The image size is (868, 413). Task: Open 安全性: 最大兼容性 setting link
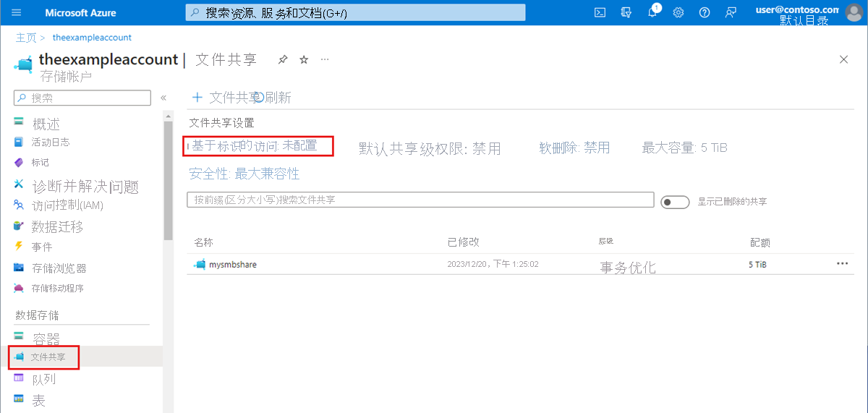tap(244, 174)
